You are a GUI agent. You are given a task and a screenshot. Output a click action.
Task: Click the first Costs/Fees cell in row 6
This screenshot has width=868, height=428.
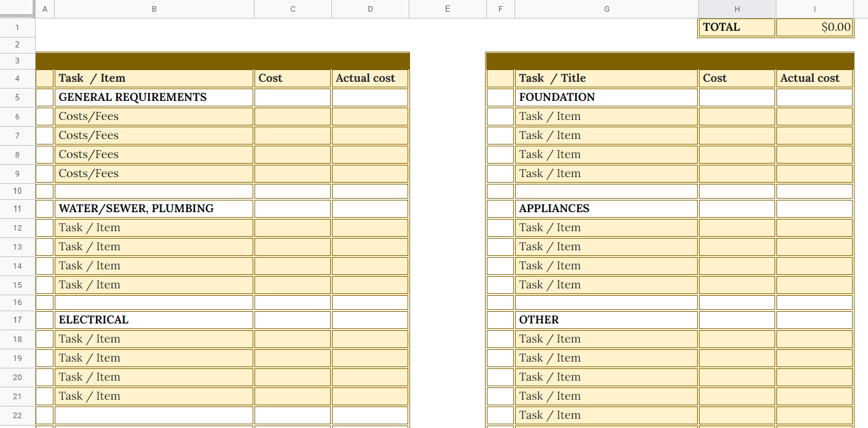click(154, 116)
